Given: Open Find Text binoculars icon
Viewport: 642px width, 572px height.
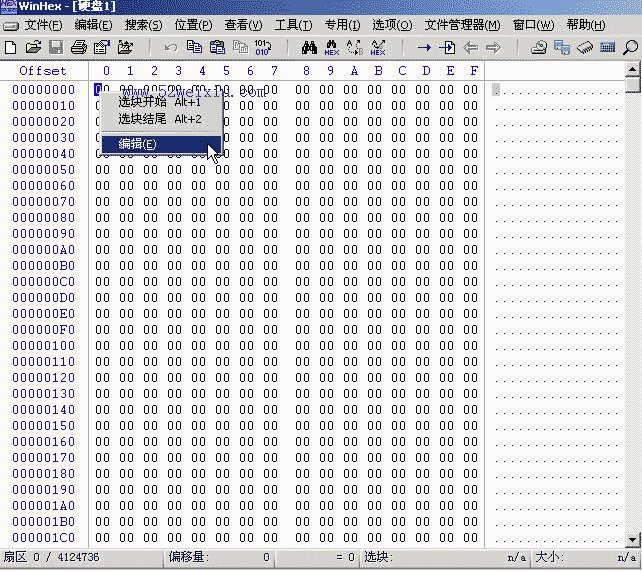Looking at the screenshot, I should [x=309, y=47].
